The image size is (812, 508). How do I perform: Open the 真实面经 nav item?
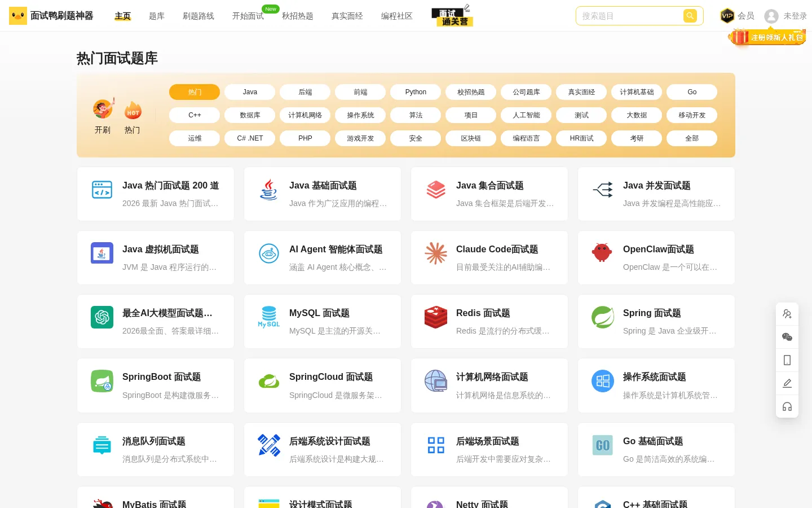click(347, 16)
